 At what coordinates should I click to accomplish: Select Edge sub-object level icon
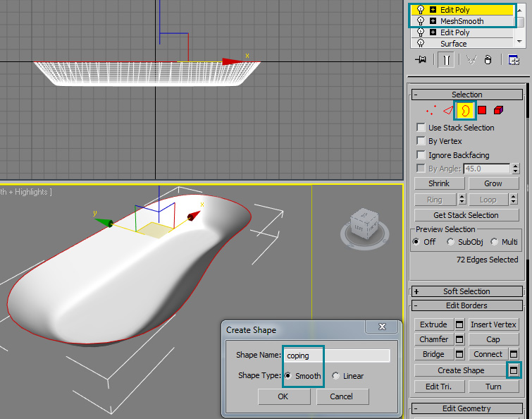447,110
